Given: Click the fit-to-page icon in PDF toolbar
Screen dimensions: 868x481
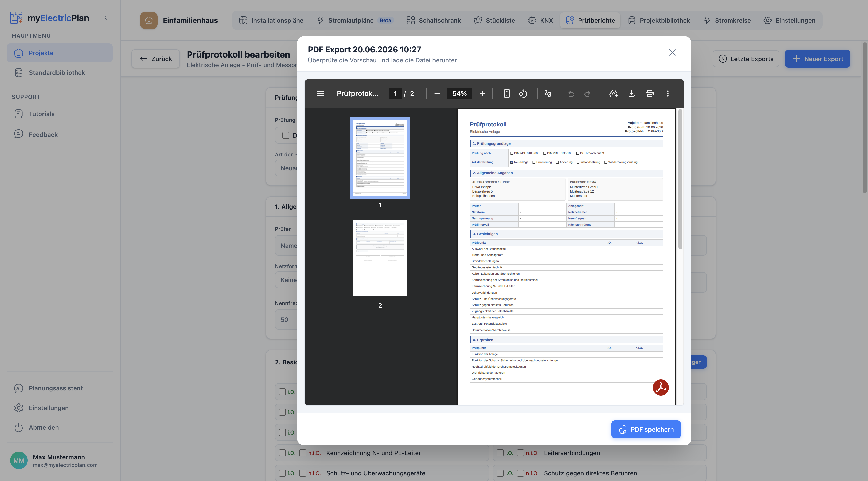Looking at the screenshot, I should [506, 94].
